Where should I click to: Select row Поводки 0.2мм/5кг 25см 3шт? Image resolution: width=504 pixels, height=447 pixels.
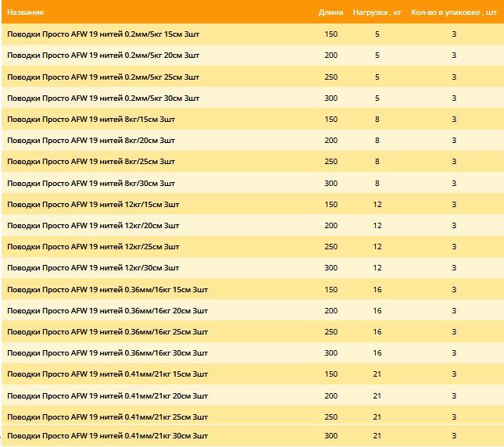tap(252, 77)
